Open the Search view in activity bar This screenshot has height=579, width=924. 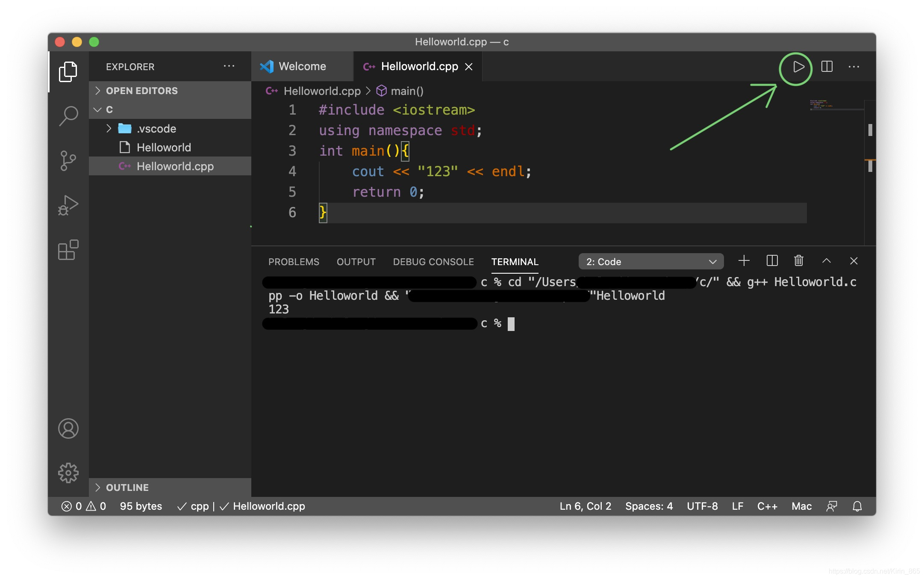tap(68, 115)
